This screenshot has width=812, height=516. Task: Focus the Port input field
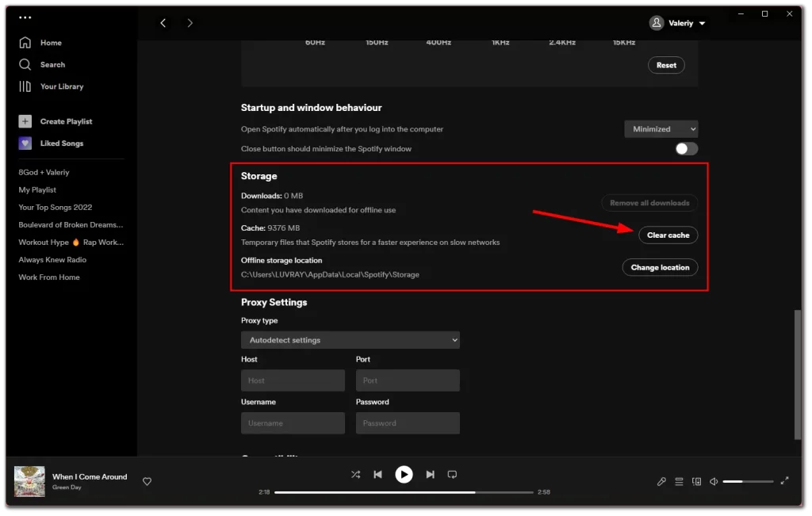408,380
